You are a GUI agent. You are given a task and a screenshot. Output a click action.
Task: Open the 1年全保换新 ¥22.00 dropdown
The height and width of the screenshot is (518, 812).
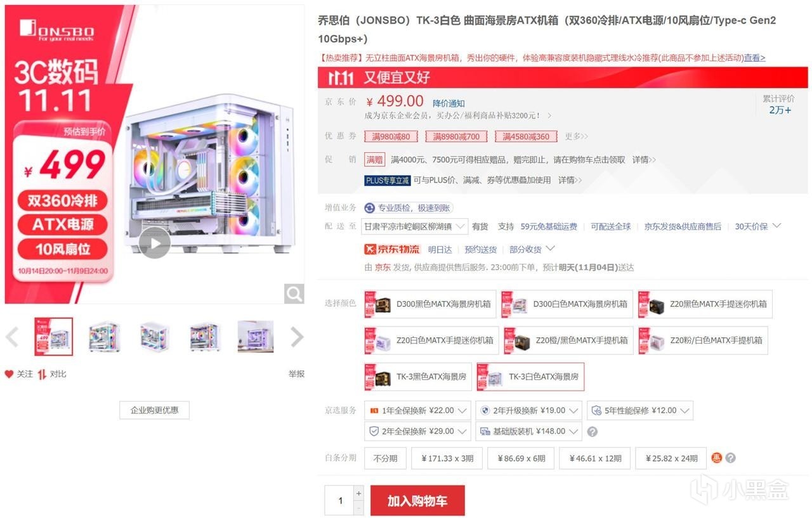417,410
